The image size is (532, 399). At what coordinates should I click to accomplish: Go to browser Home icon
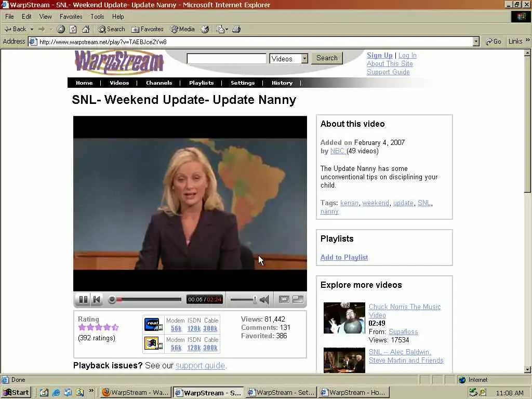click(x=86, y=29)
